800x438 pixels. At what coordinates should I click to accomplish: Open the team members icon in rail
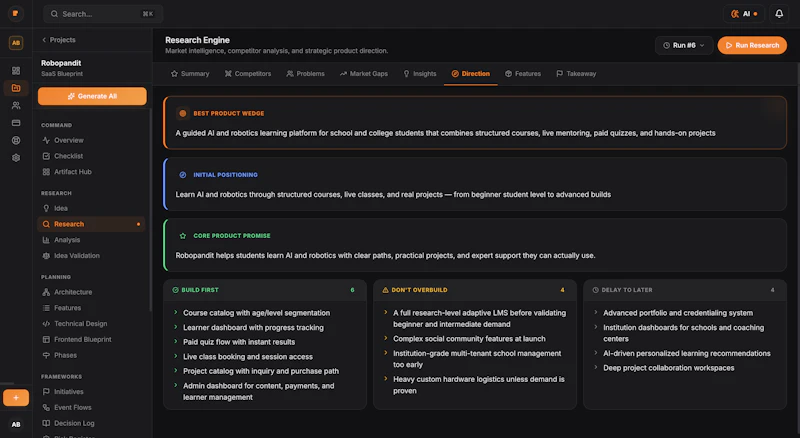[16, 106]
